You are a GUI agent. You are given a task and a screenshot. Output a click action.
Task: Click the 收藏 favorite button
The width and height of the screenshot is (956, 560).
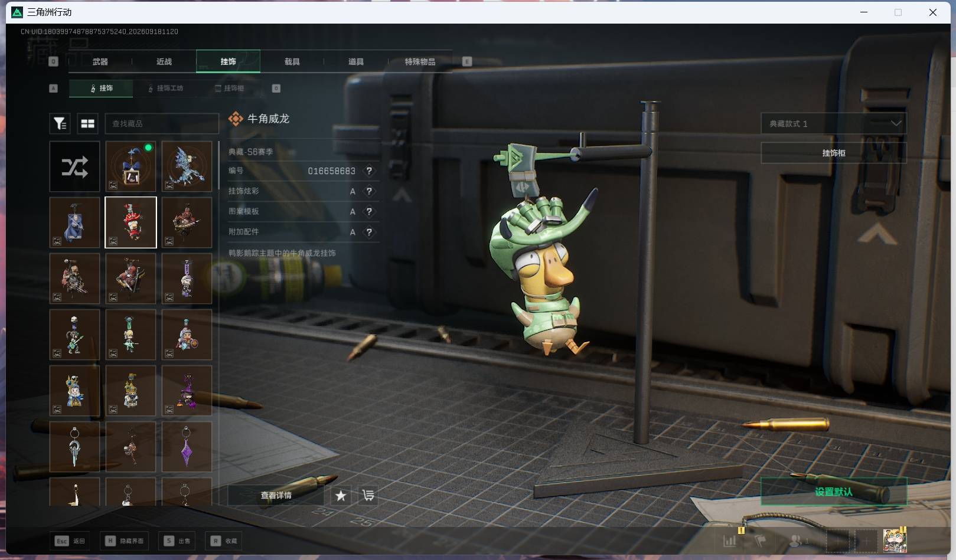[224, 541]
